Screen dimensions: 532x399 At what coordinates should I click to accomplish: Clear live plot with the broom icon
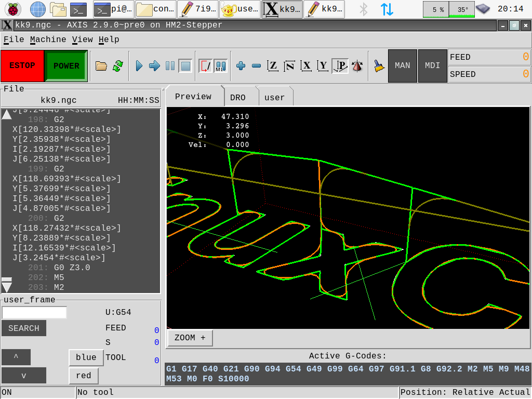379,66
